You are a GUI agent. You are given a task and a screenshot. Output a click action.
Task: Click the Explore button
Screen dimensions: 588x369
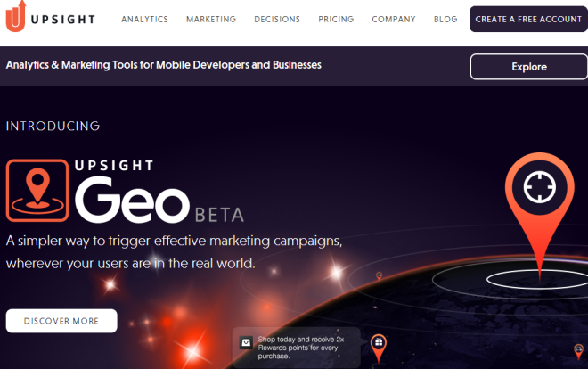click(x=528, y=67)
